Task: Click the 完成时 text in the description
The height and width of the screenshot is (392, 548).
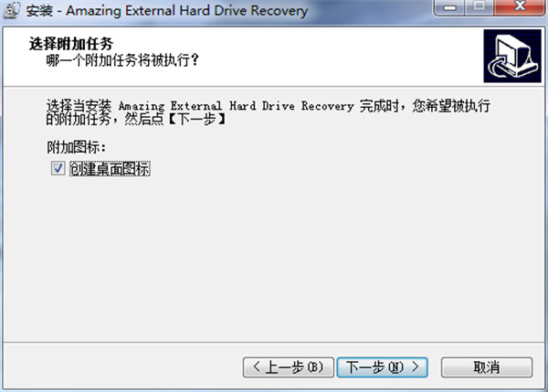Action: click(x=380, y=106)
